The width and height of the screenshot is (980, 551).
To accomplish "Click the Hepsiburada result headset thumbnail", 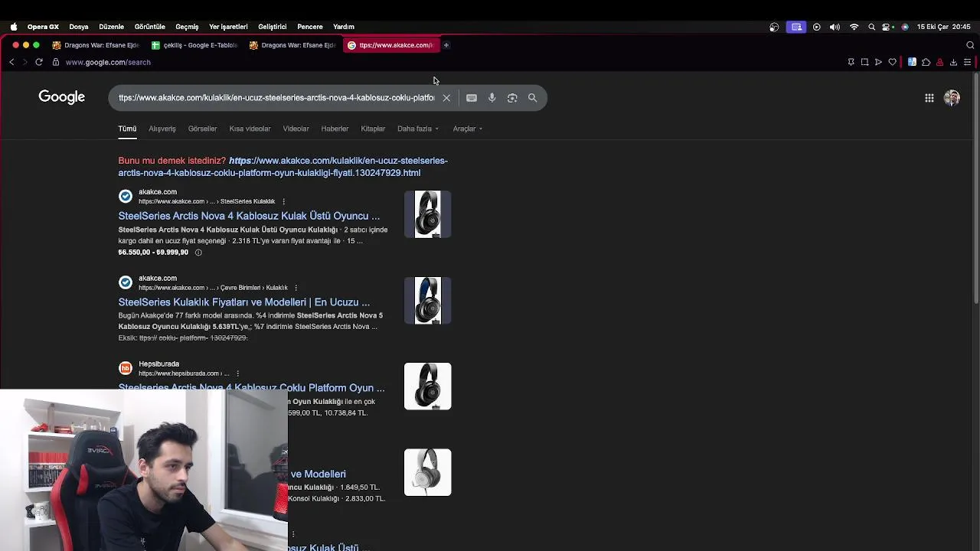I will tap(427, 386).
